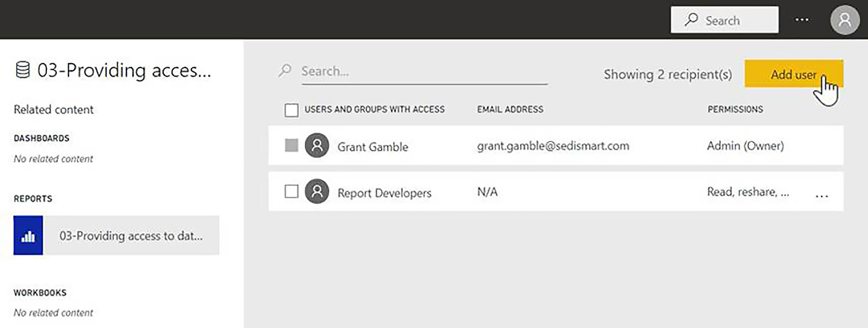This screenshot has width=868, height=328.
Task: Check the select-all checkbox in the header
Action: (x=291, y=110)
